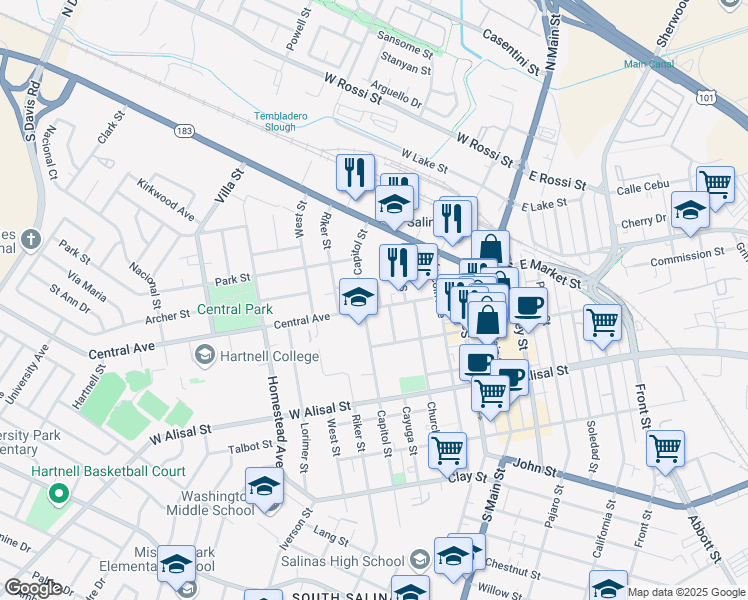This screenshot has width=748, height=600.
Task: Click the Main Canal label
Action: 649,64
